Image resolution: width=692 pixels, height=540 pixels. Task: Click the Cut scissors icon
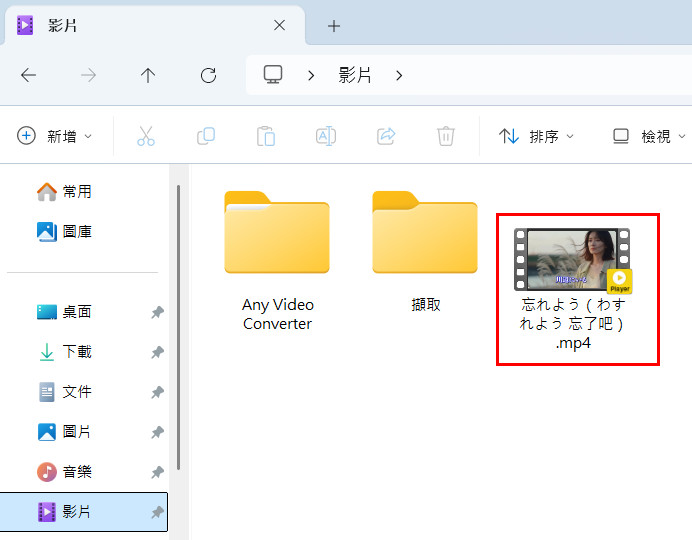146,136
